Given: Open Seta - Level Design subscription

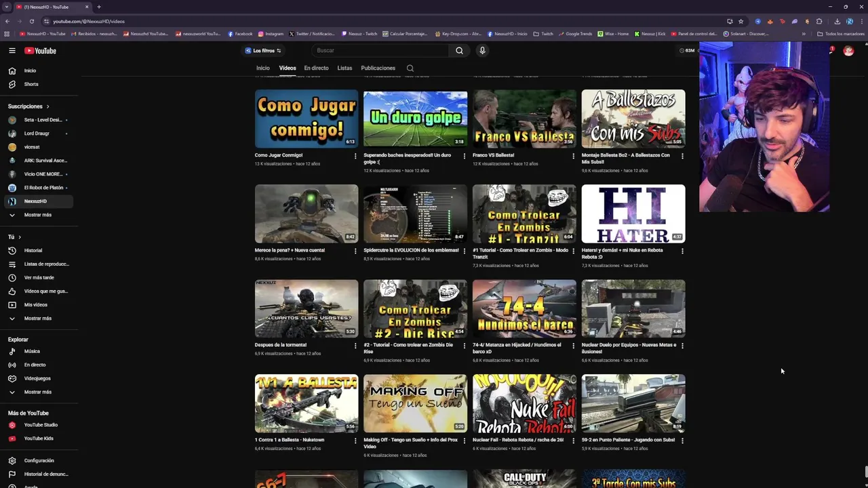Looking at the screenshot, I should [38, 120].
